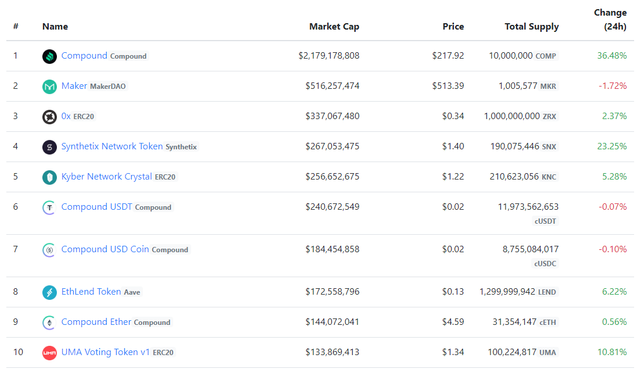Sort by the Price column header
Image resolution: width=640 pixels, height=371 pixels.
pos(453,27)
